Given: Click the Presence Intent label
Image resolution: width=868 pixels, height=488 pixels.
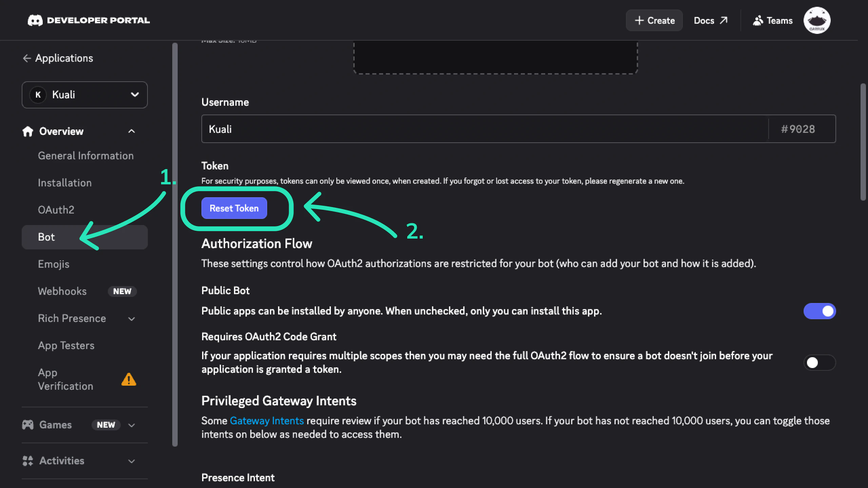Looking at the screenshot, I should tap(238, 477).
